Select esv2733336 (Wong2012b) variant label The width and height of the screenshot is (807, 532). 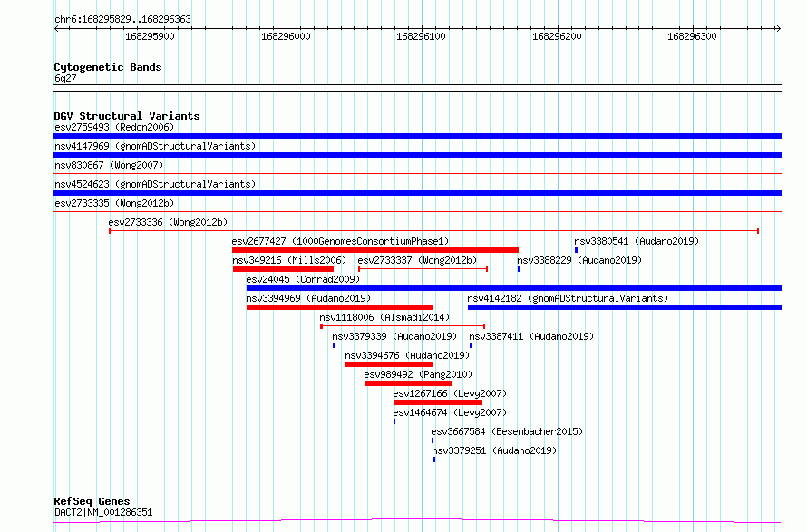[x=168, y=222]
